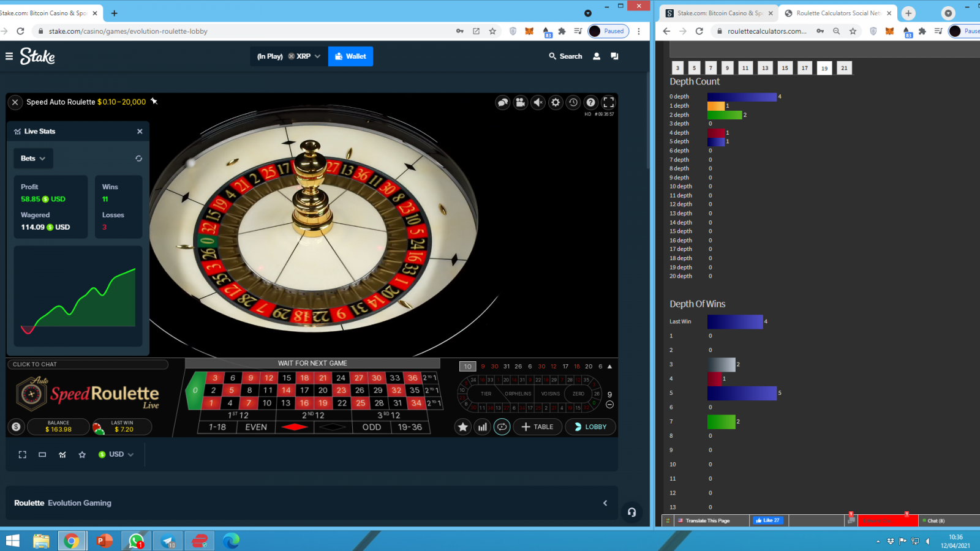Open MetaMask fox extension icon
Viewport: 980px width, 551px height.
click(x=529, y=31)
